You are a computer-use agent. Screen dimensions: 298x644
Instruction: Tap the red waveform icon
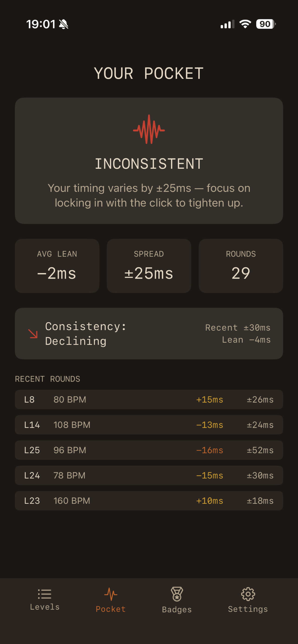(x=149, y=129)
